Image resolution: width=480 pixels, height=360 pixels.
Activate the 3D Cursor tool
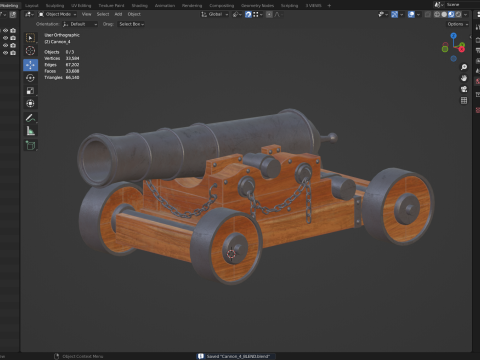point(30,51)
